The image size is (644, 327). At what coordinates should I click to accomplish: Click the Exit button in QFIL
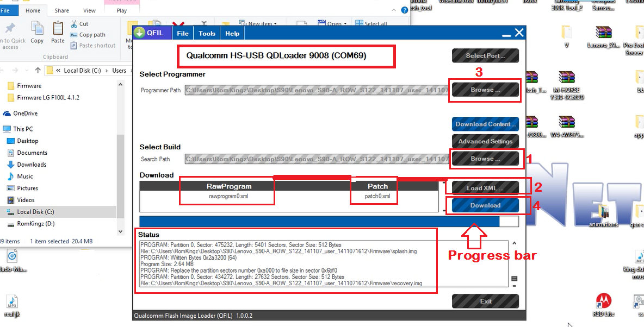(x=486, y=301)
